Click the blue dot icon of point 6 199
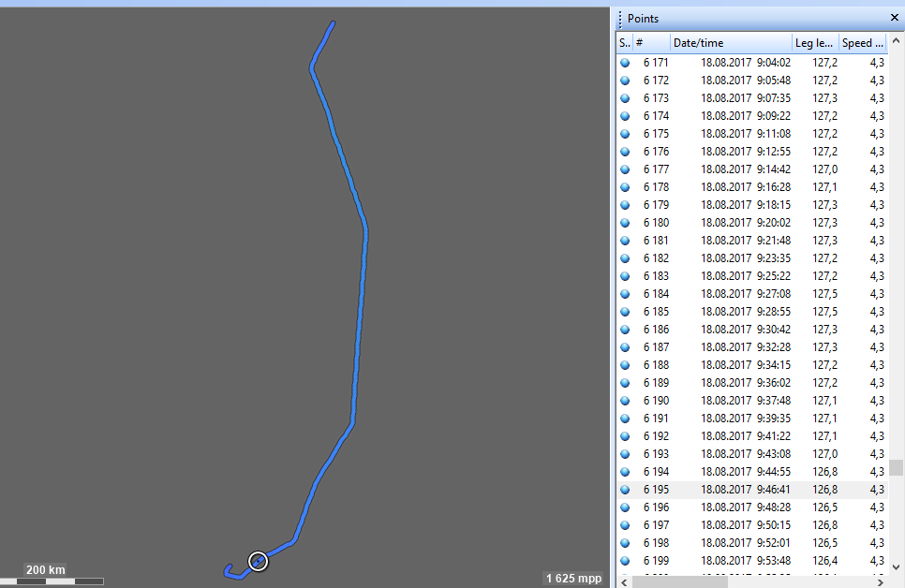This screenshot has width=905, height=588. point(625,561)
